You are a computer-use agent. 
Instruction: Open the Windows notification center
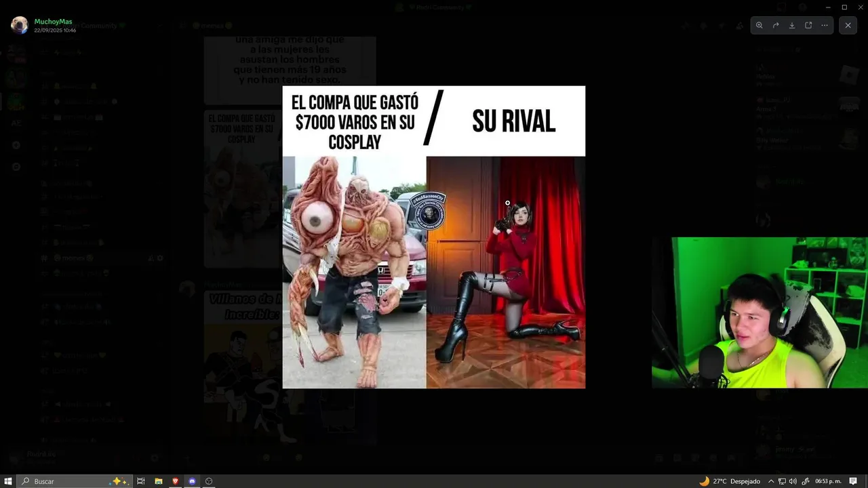click(x=853, y=481)
